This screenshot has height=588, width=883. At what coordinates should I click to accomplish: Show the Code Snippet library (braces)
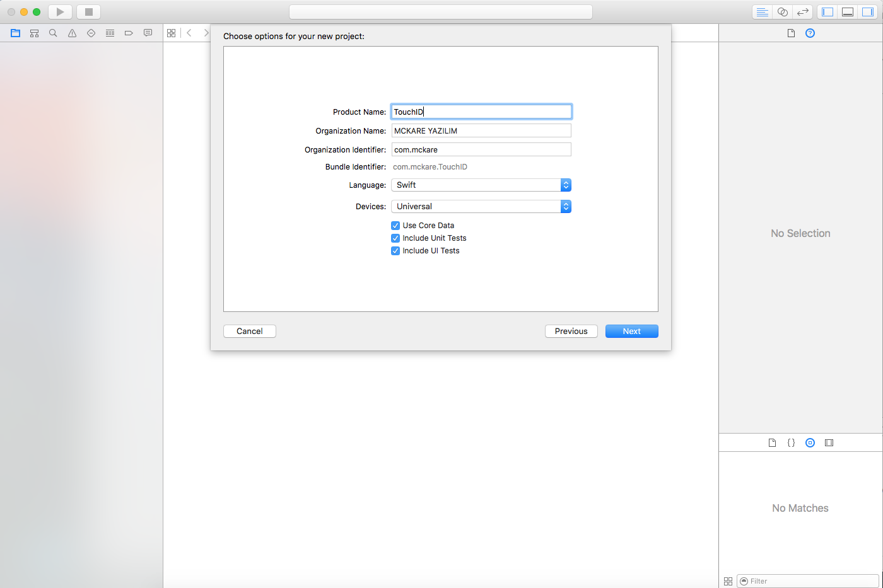(x=791, y=442)
